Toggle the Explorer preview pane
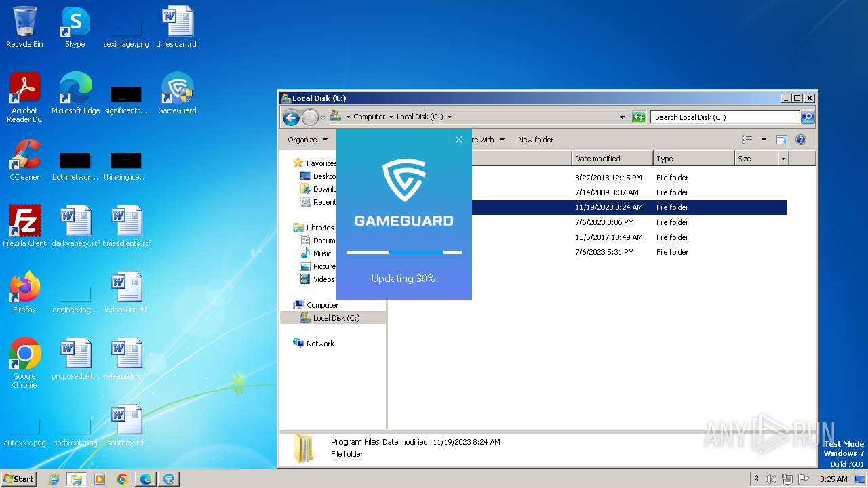 tap(781, 140)
